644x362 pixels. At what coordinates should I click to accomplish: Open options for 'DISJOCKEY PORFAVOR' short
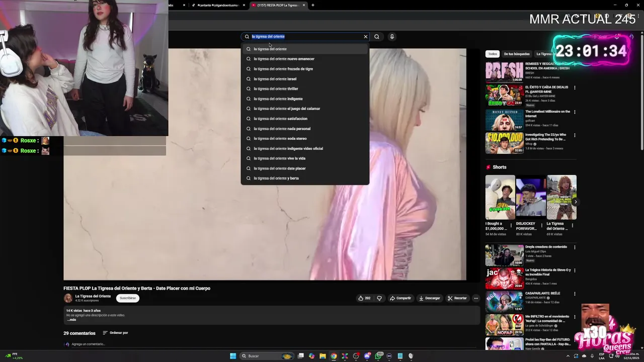[542, 225]
